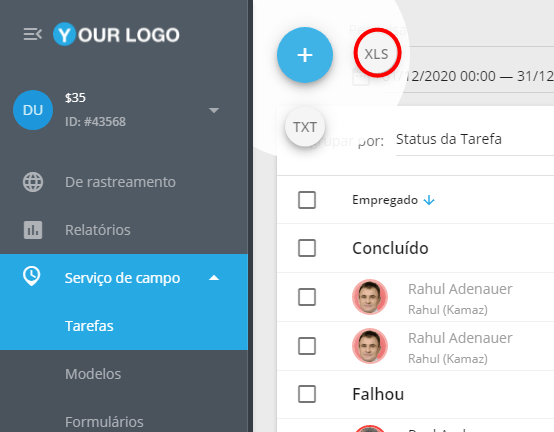Export tasks using the TXT button

pos(305,127)
